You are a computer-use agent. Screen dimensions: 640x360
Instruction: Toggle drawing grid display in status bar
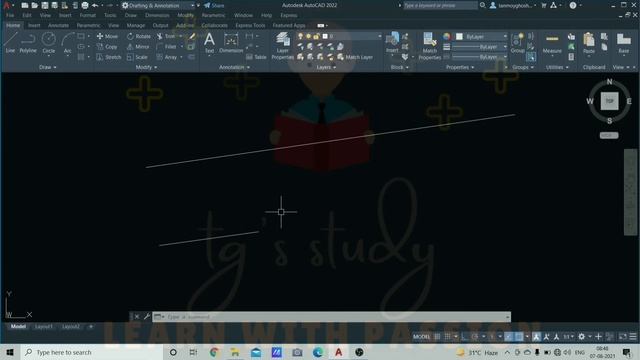(437, 337)
